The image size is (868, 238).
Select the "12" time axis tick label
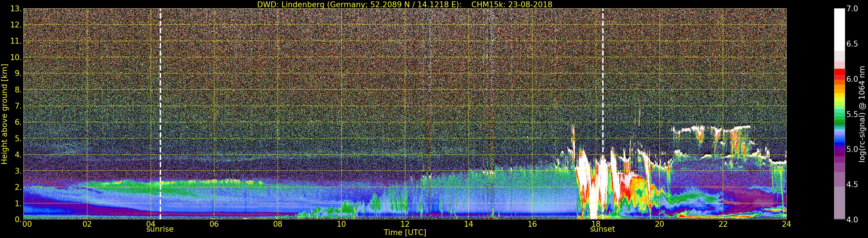tap(405, 224)
